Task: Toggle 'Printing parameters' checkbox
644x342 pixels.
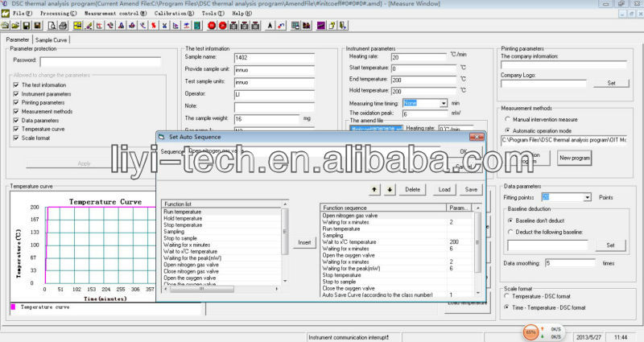Action: (16, 103)
